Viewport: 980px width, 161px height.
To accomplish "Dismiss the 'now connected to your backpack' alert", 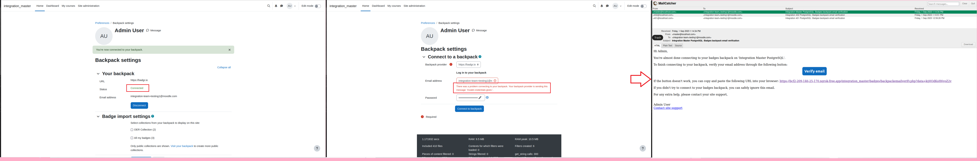I will [229, 50].
